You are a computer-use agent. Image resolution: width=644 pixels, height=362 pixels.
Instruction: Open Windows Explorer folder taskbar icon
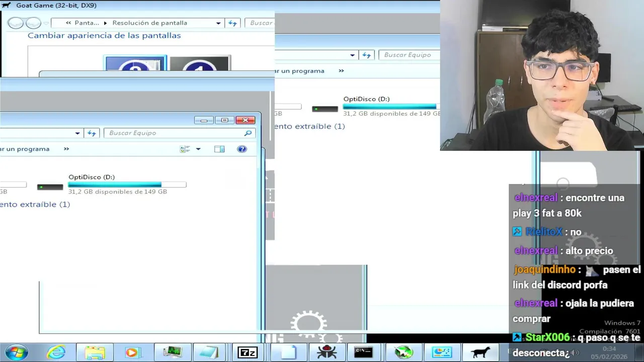(x=95, y=353)
